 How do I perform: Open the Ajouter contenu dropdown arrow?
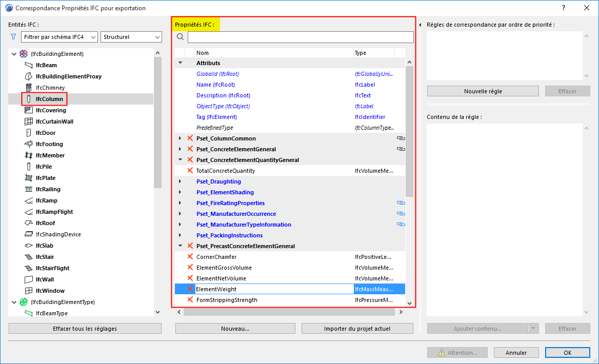(x=533, y=329)
